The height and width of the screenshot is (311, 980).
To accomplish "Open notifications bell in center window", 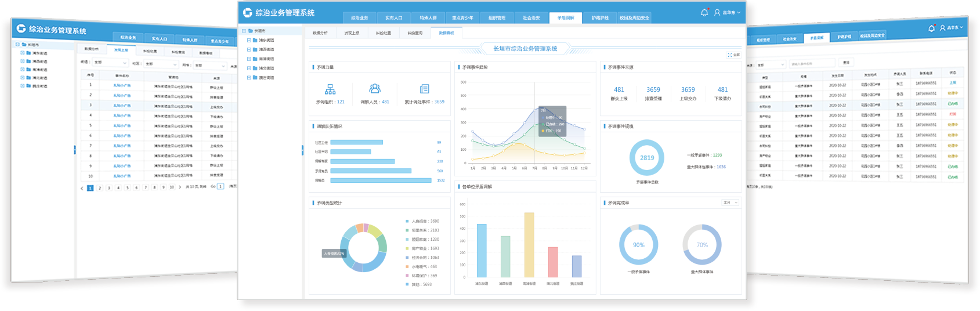I will pos(704,12).
